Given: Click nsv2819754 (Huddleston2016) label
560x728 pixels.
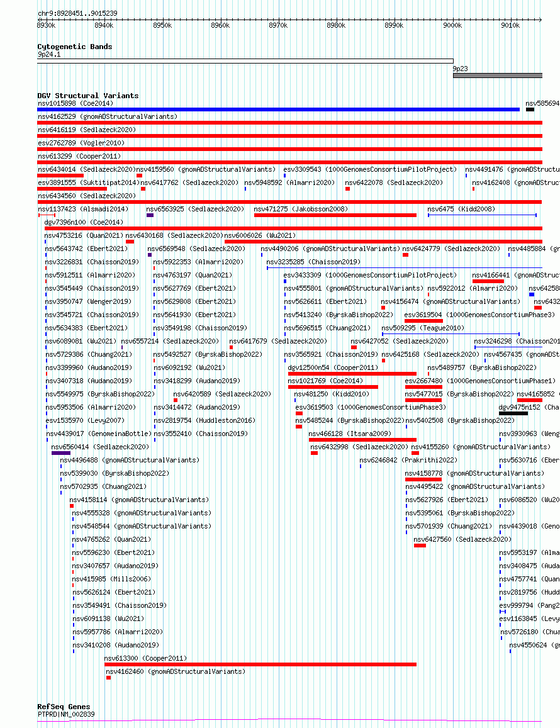Looking at the screenshot, I should point(204,421).
